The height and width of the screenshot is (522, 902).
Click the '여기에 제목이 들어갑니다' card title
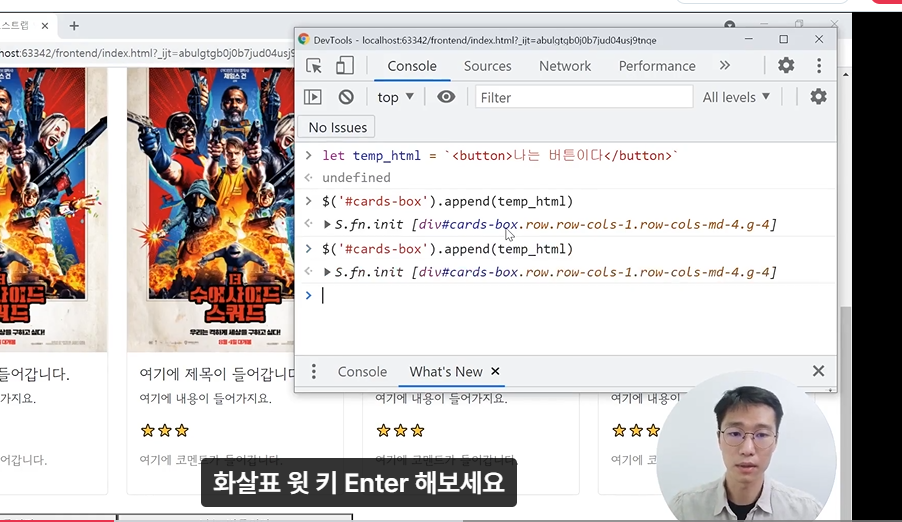(217, 374)
